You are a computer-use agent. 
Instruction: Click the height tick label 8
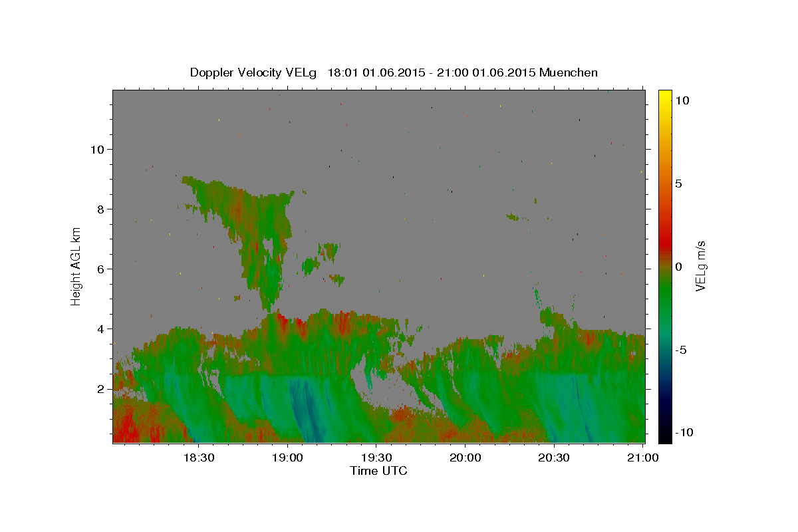(x=101, y=209)
